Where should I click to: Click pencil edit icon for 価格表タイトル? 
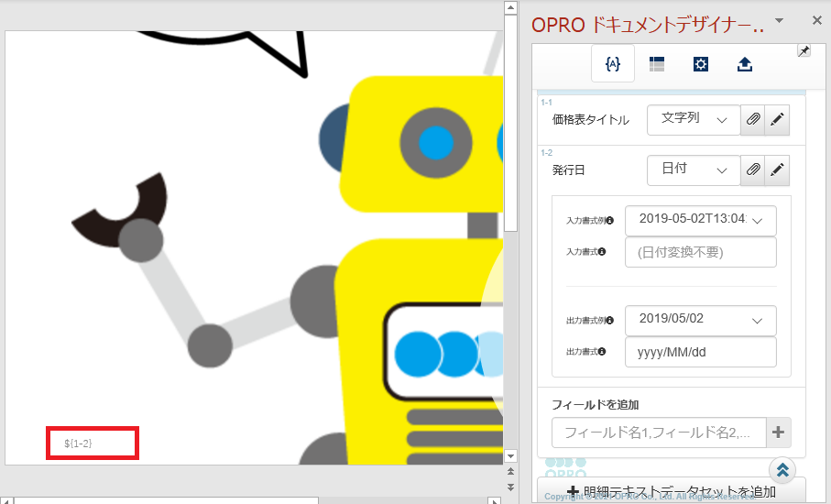(777, 120)
